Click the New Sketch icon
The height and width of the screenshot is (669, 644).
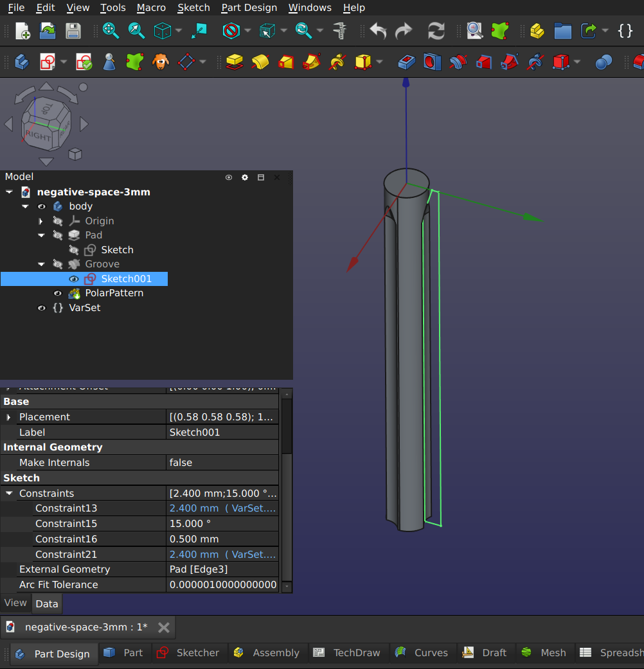[48, 62]
